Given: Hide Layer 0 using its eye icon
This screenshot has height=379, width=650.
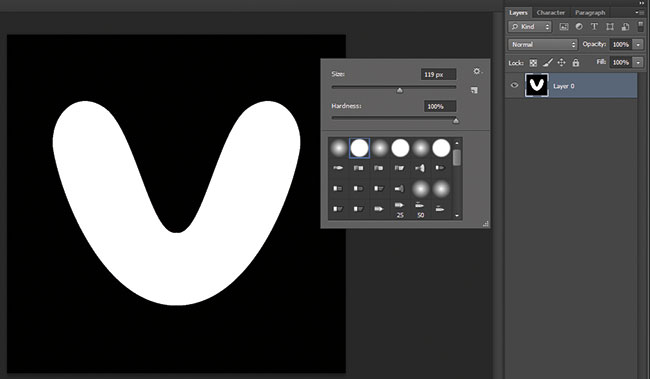Looking at the screenshot, I should tap(514, 85).
